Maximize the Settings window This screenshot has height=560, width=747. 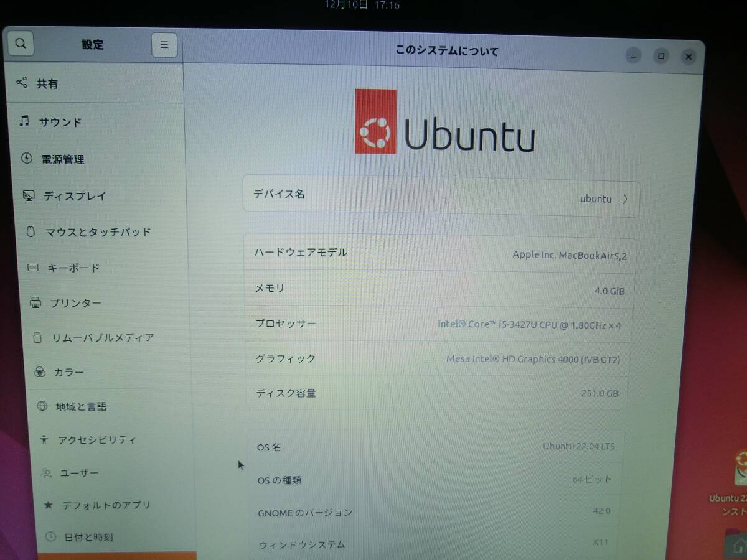[x=661, y=56]
